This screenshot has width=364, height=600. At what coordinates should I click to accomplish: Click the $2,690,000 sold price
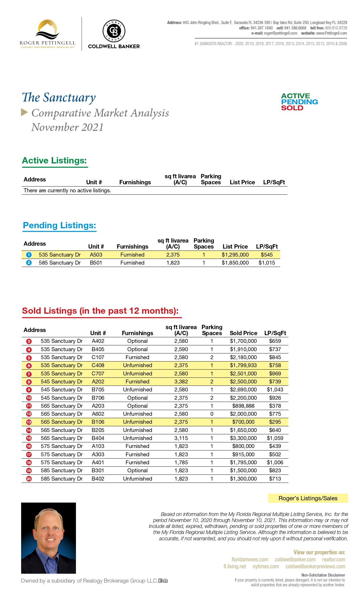tap(244, 390)
